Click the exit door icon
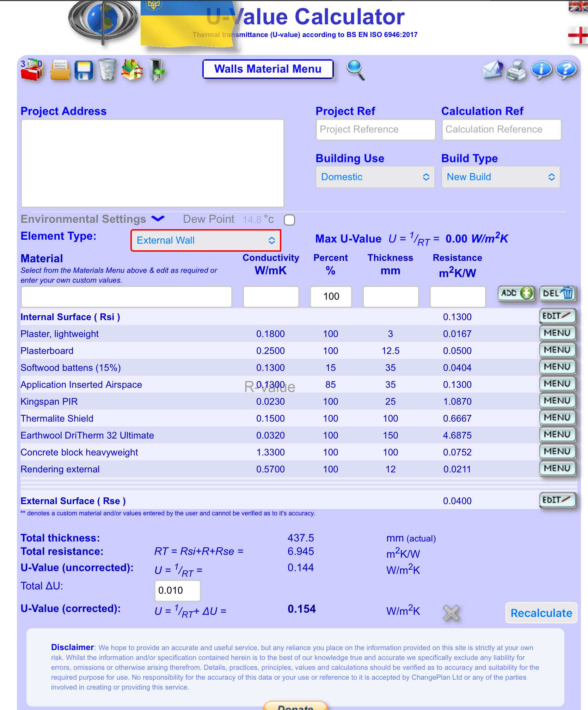The width and height of the screenshot is (588, 710). click(x=157, y=69)
